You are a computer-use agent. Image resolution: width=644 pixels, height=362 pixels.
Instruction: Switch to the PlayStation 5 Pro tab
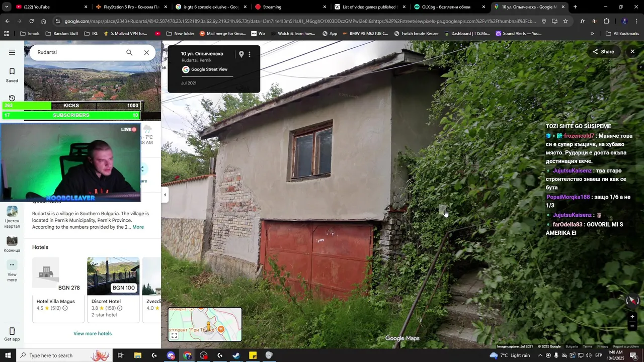coord(131,7)
